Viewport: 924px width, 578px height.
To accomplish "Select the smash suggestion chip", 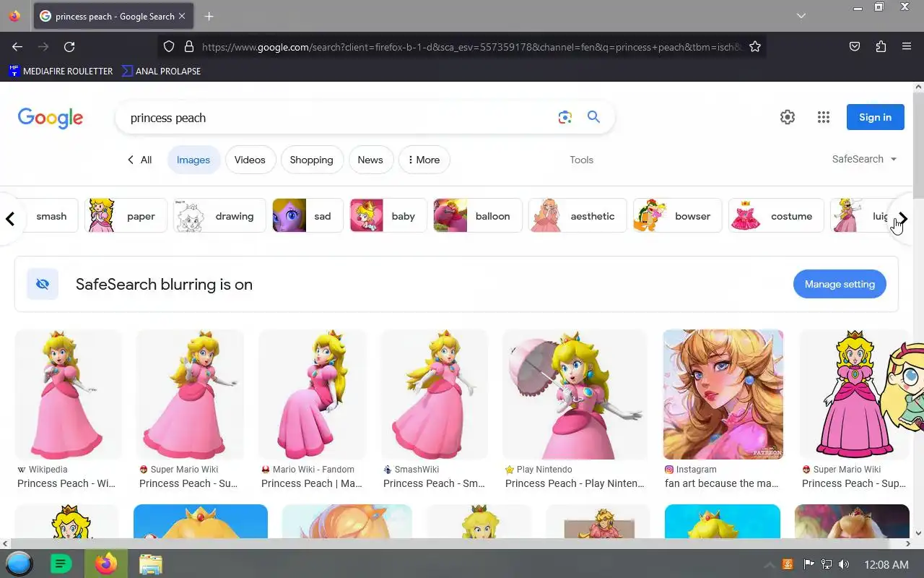I will tap(51, 216).
